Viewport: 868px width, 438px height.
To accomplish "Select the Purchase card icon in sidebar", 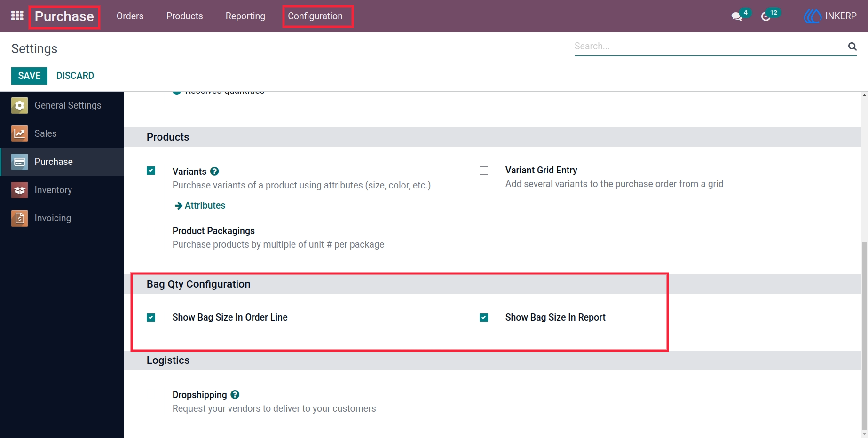I will click(x=19, y=162).
